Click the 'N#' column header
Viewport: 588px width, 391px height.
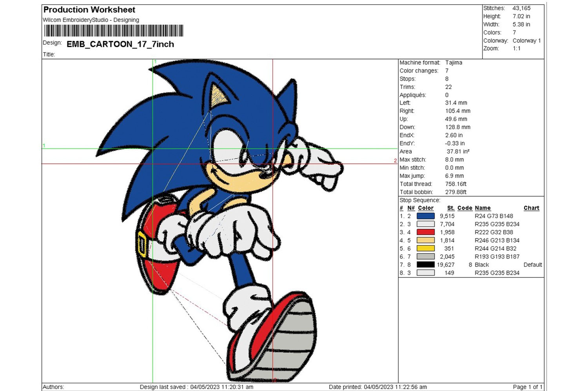[x=411, y=208]
